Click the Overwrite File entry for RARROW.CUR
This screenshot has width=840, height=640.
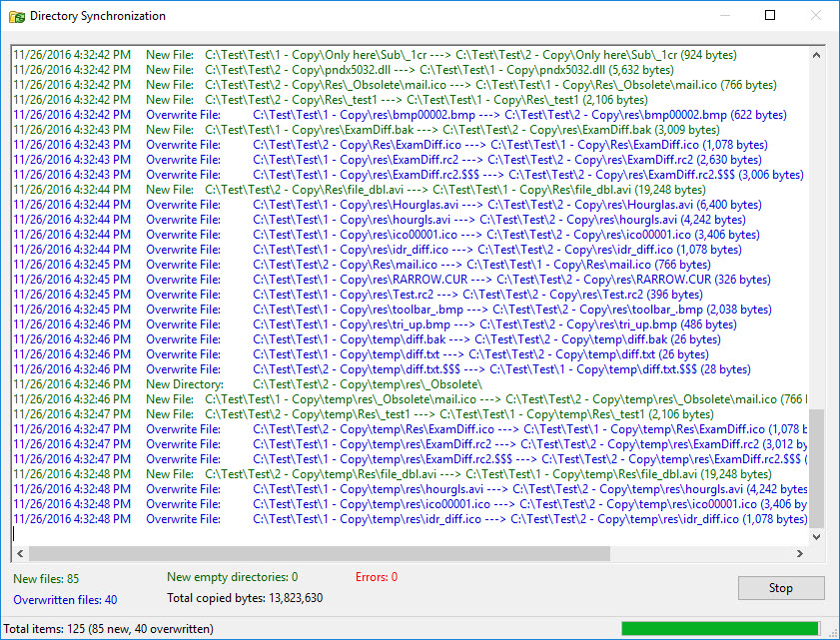pyautogui.click(x=400, y=279)
